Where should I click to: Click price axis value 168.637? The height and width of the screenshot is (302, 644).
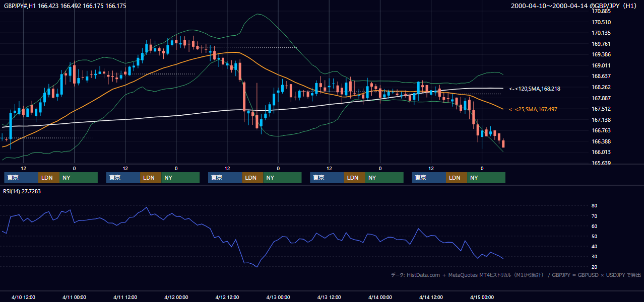pos(601,77)
